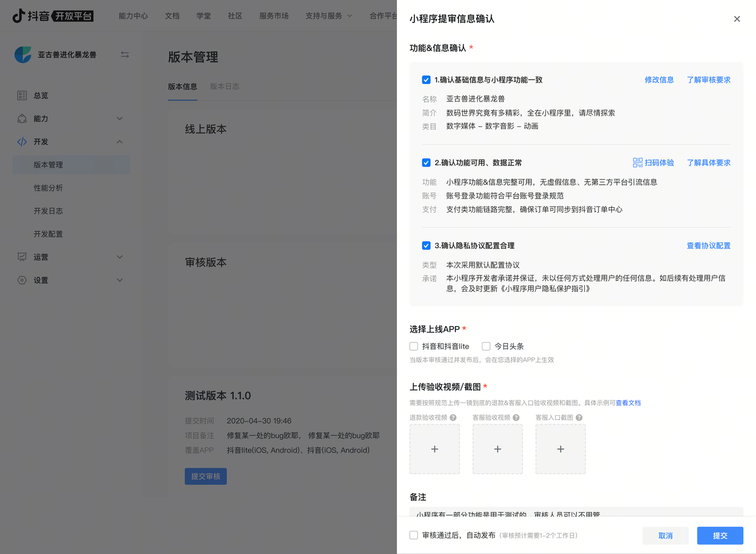This screenshot has width=756, height=554.
Task: Enable 审核通过后，自动发布 checkbox
Action: tap(414, 535)
